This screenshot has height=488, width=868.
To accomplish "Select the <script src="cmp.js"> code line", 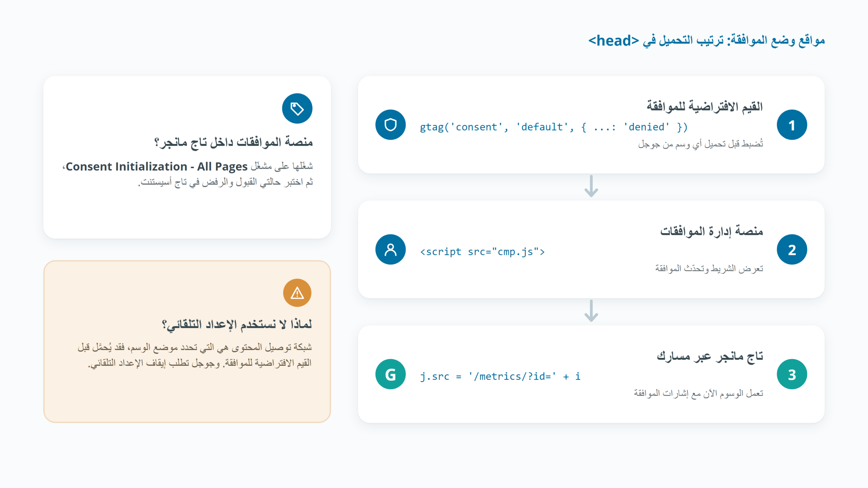I will click(x=482, y=252).
